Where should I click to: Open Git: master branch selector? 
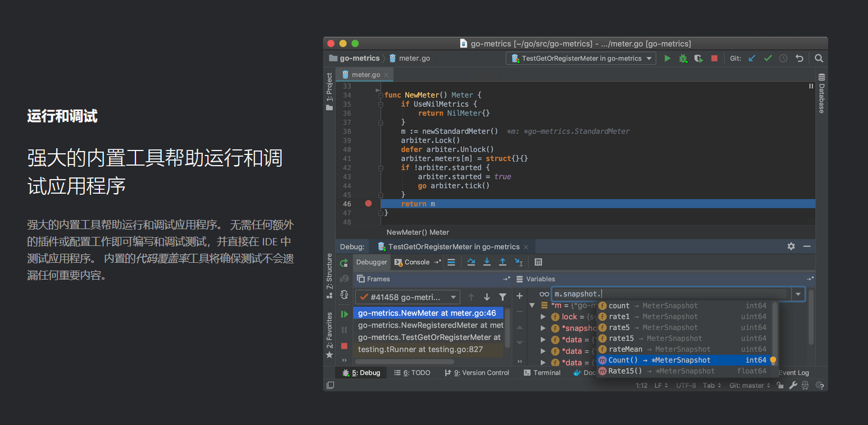750,386
